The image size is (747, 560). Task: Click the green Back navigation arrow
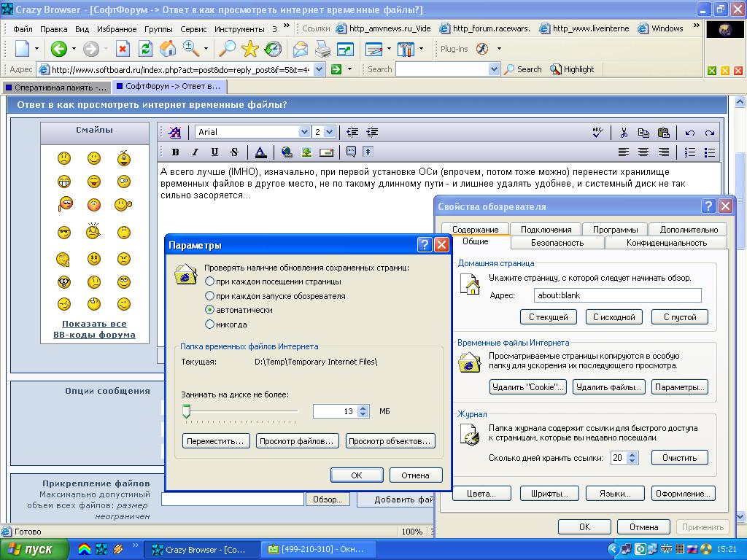point(58,49)
